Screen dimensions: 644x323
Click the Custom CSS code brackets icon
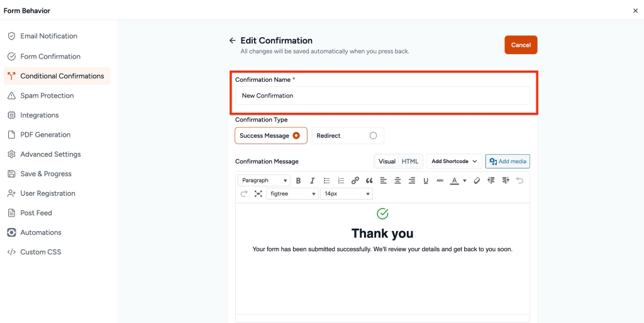(11, 252)
